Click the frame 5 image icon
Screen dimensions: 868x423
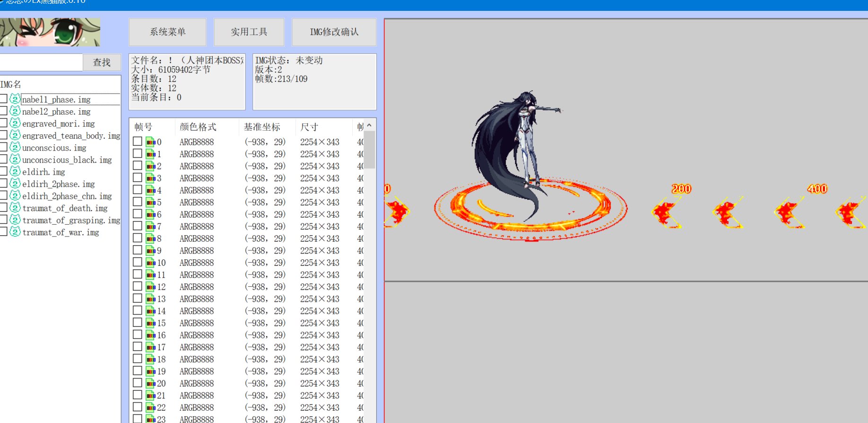(151, 202)
